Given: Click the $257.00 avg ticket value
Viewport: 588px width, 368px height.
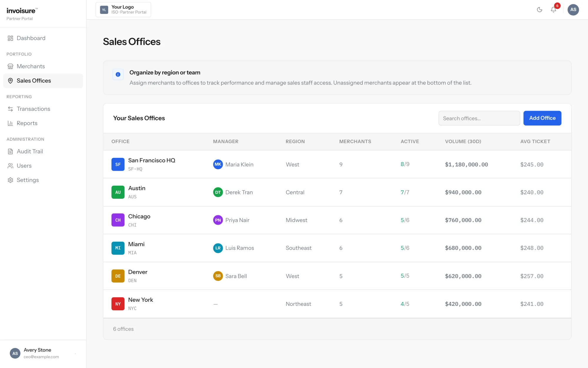Looking at the screenshot, I should pyautogui.click(x=532, y=276).
